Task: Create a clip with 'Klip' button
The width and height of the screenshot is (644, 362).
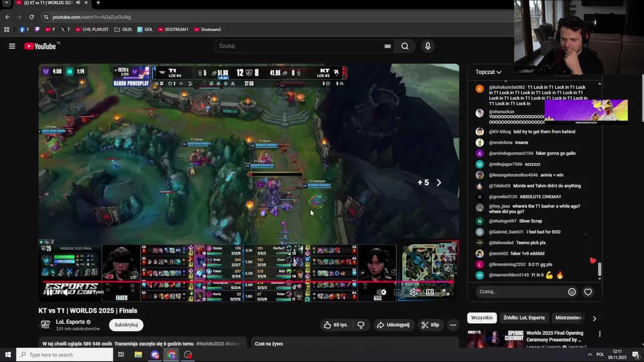Action: click(430, 325)
